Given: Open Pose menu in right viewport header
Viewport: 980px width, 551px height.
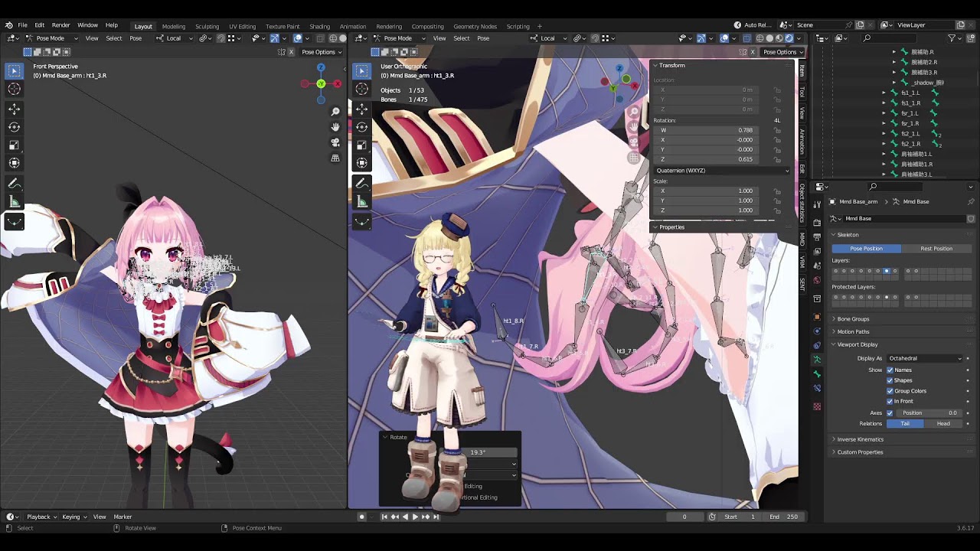Looking at the screenshot, I should tap(483, 38).
